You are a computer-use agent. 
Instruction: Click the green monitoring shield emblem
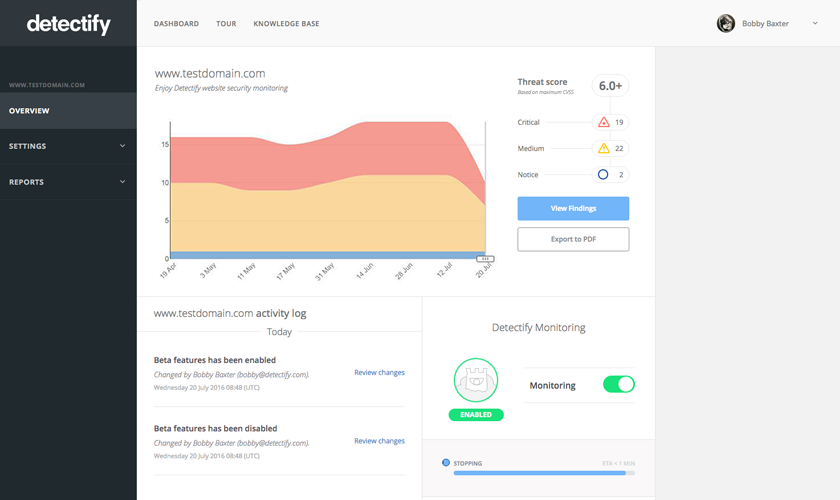click(476, 380)
